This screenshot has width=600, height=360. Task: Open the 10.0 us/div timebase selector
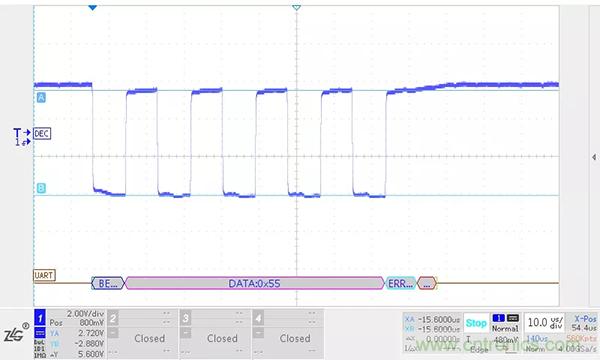(545, 323)
